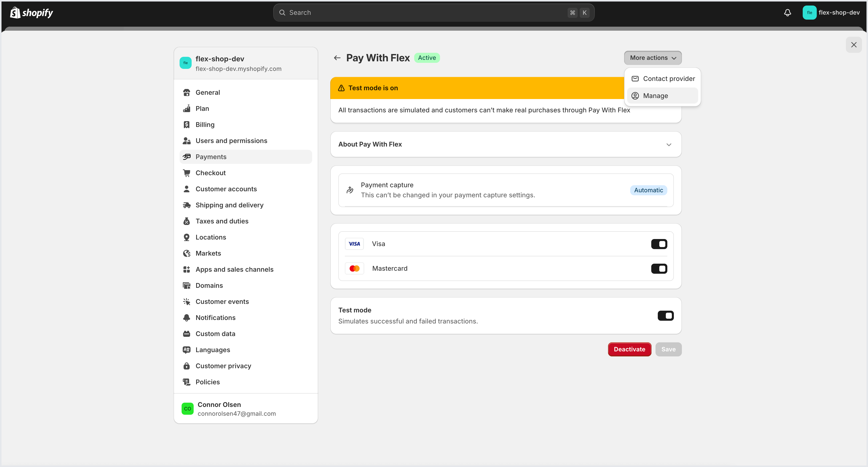Click the Visa card logo

pos(354,244)
